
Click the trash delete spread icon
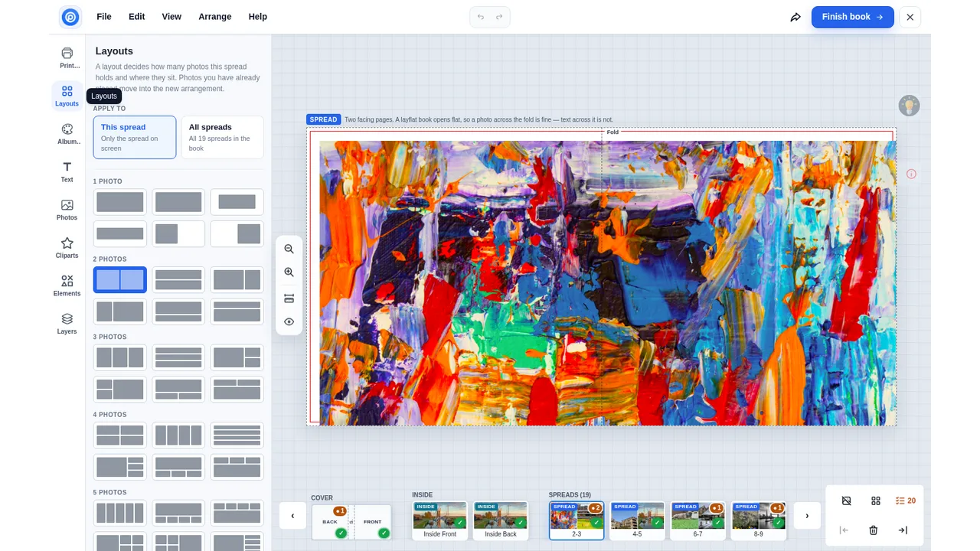[874, 530]
